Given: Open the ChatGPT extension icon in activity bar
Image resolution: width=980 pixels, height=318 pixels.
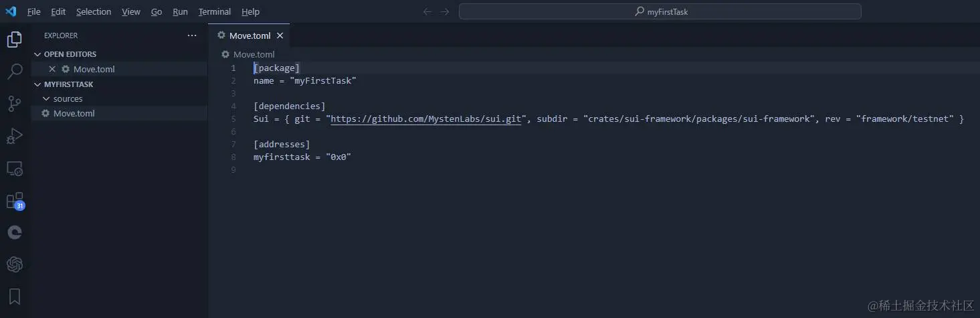Looking at the screenshot, I should [15, 264].
